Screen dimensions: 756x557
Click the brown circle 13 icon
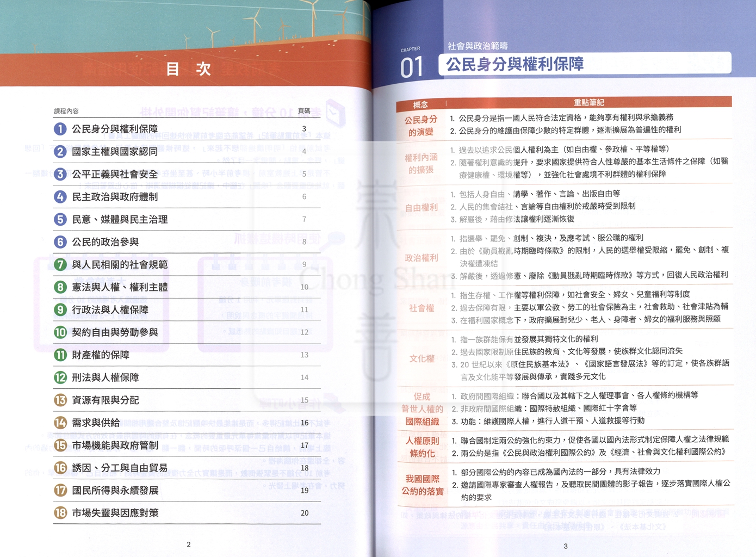(60, 400)
